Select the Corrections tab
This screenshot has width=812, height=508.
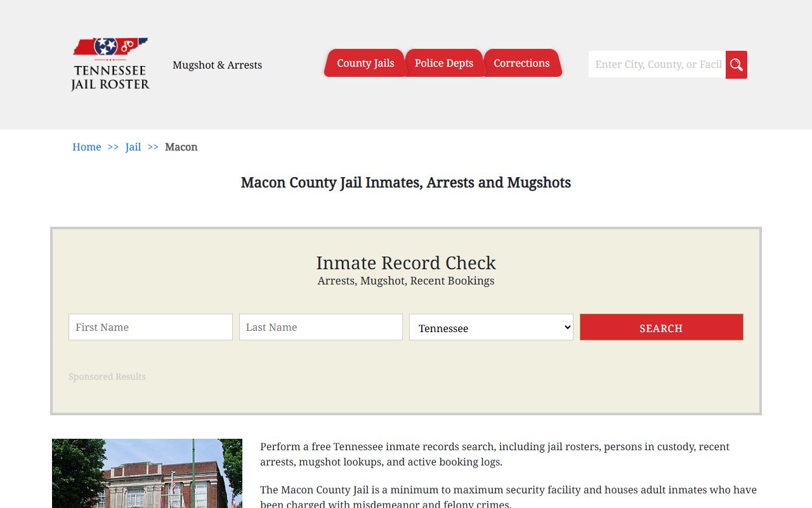[521, 63]
